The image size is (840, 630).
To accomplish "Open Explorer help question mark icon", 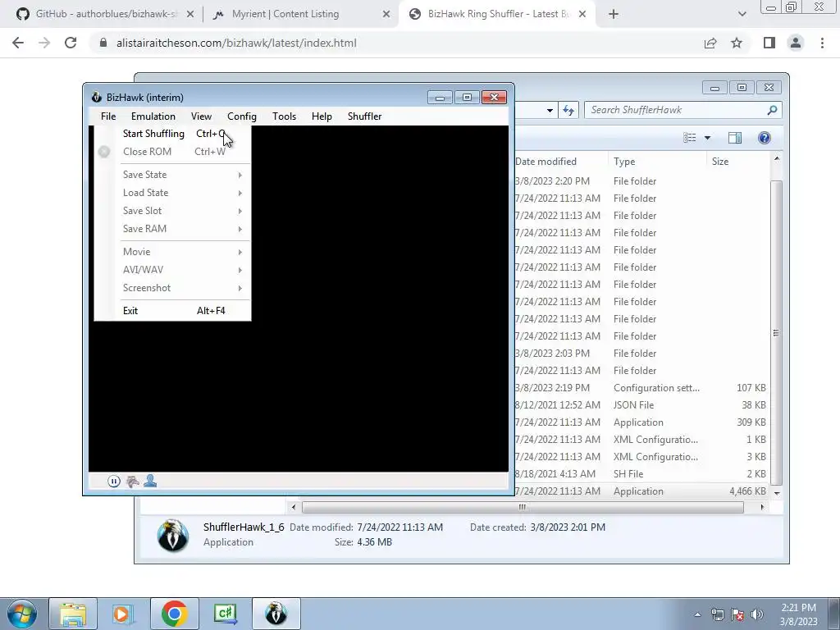I will click(x=765, y=138).
